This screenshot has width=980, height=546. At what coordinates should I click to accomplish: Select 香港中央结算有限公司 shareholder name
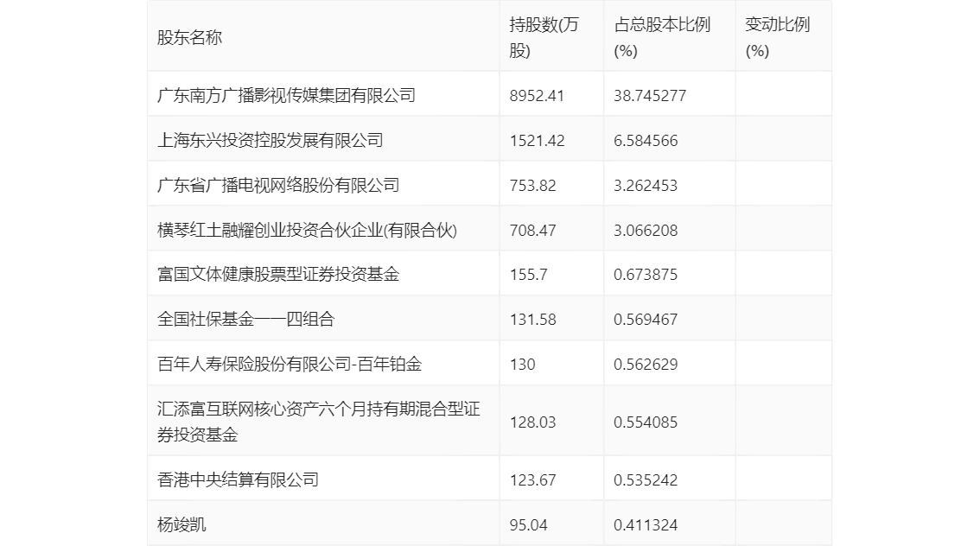point(238,479)
